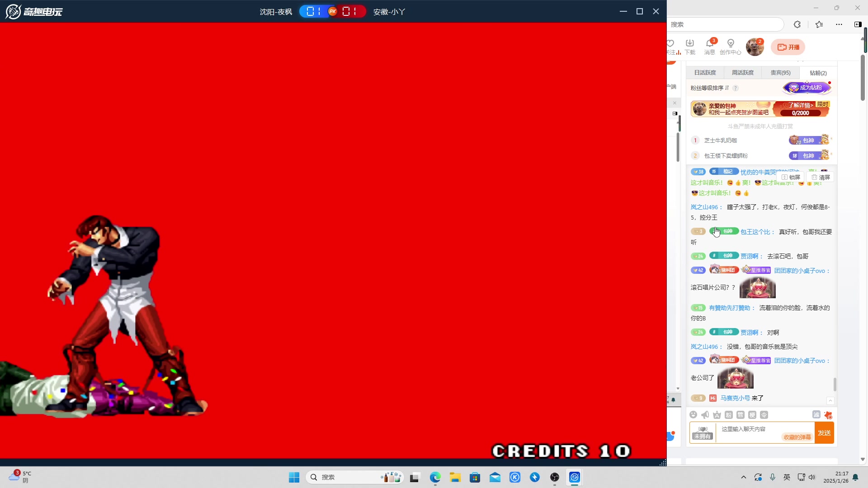Open browser three-dot settings menu
Viewport: 868px width, 488px height.
pyautogui.click(x=839, y=24)
